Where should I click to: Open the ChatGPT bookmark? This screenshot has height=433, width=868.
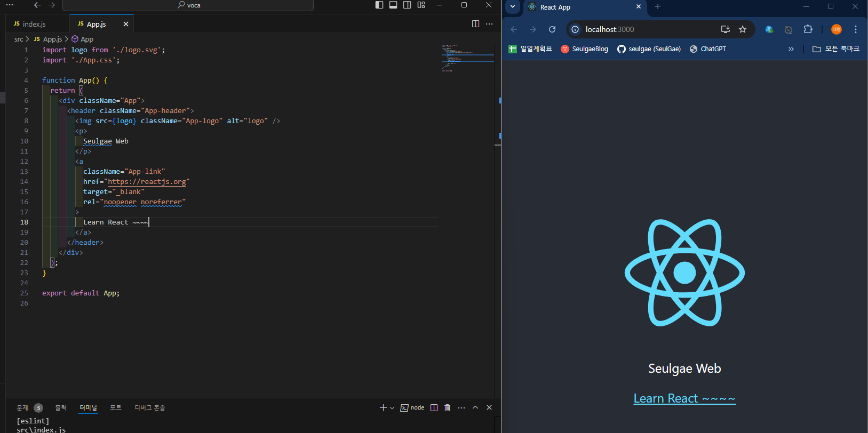point(708,49)
